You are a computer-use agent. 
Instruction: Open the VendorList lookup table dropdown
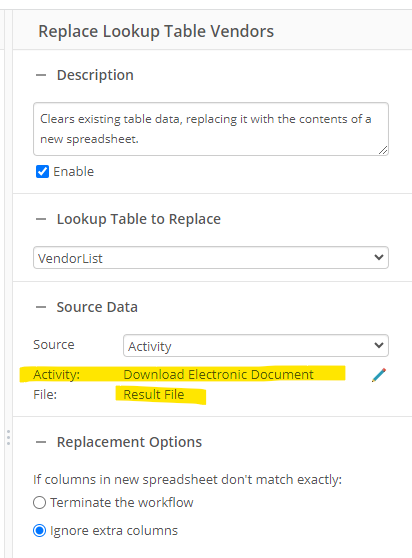coord(211,258)
